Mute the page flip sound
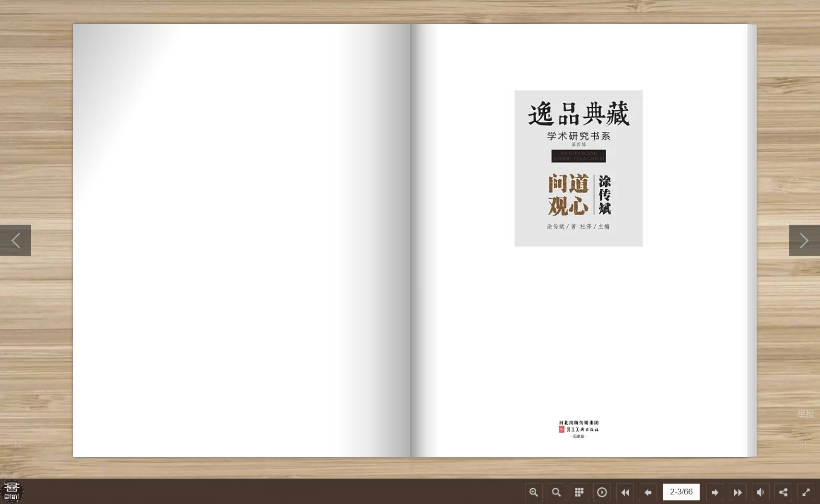820x504 pixels. [x=761, y=492]
